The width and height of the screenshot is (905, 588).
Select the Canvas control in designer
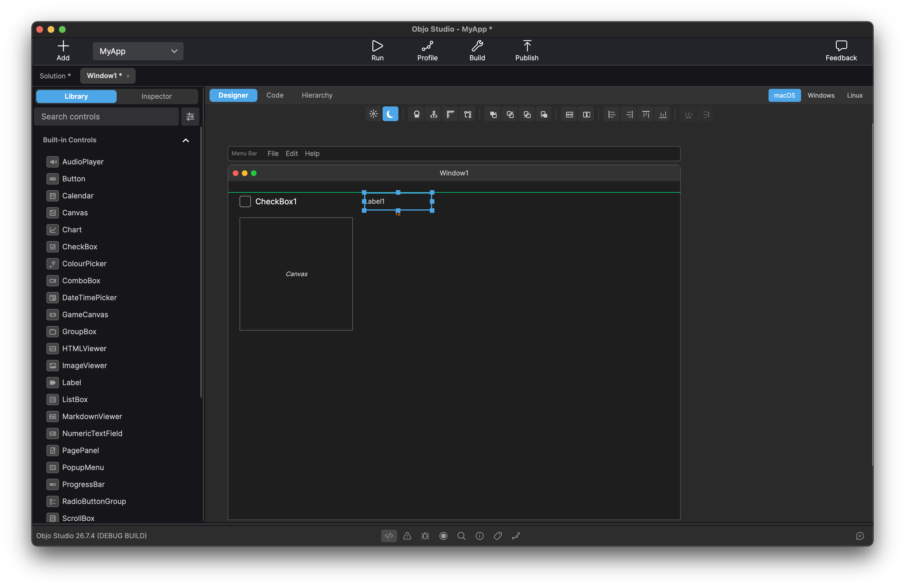[x=296, y=274]
